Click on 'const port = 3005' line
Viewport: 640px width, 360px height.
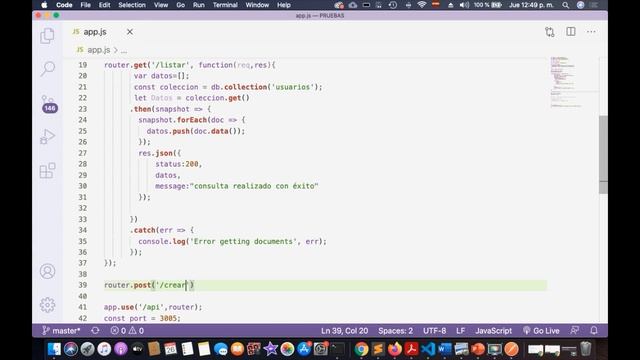click(142, 318)
